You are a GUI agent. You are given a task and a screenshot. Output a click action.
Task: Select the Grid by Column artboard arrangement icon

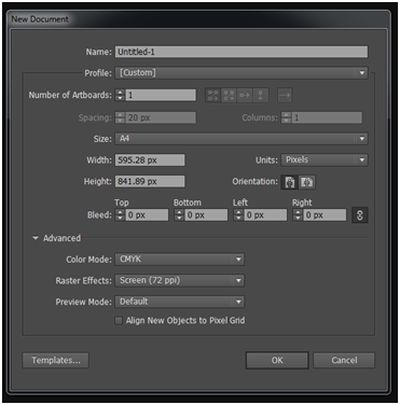[229, 95]
